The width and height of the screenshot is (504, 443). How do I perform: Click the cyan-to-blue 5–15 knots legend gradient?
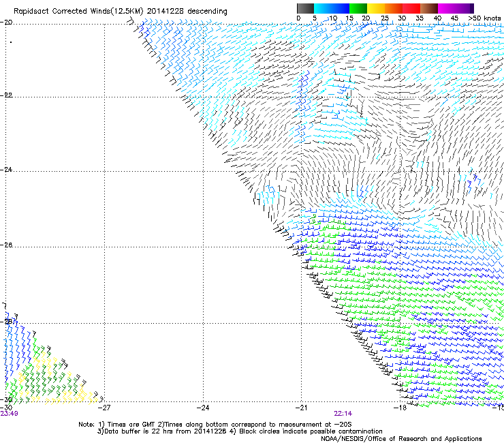click(x=332, y=8)
